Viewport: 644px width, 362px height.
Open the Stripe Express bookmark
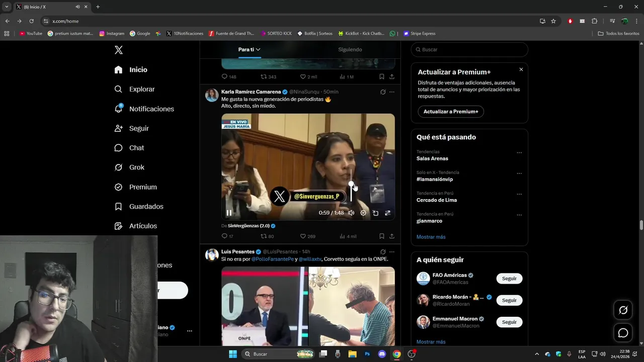[x=419, y=34]
